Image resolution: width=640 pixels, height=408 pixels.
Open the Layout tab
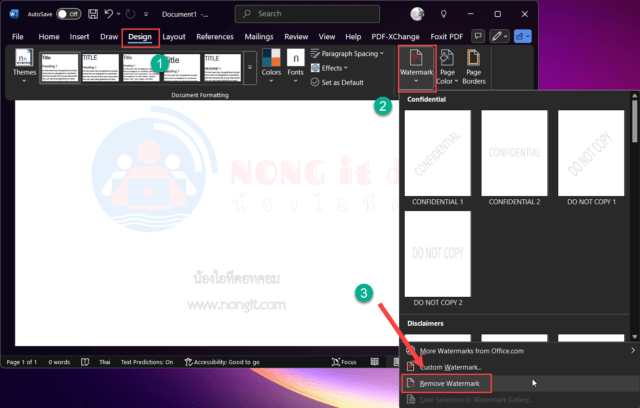pos(174,37)
